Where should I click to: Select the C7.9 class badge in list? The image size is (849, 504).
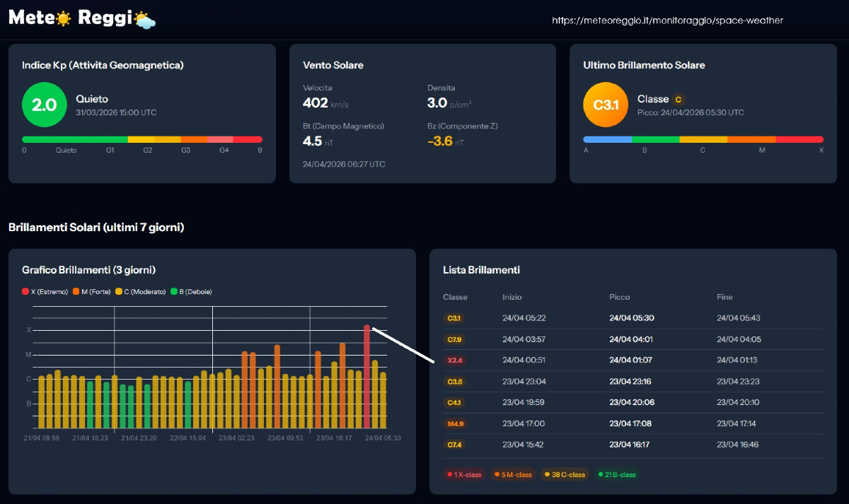coord(454,339)
